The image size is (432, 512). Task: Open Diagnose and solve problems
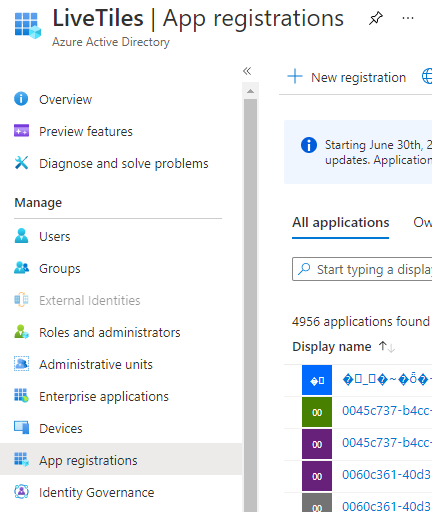124,164
